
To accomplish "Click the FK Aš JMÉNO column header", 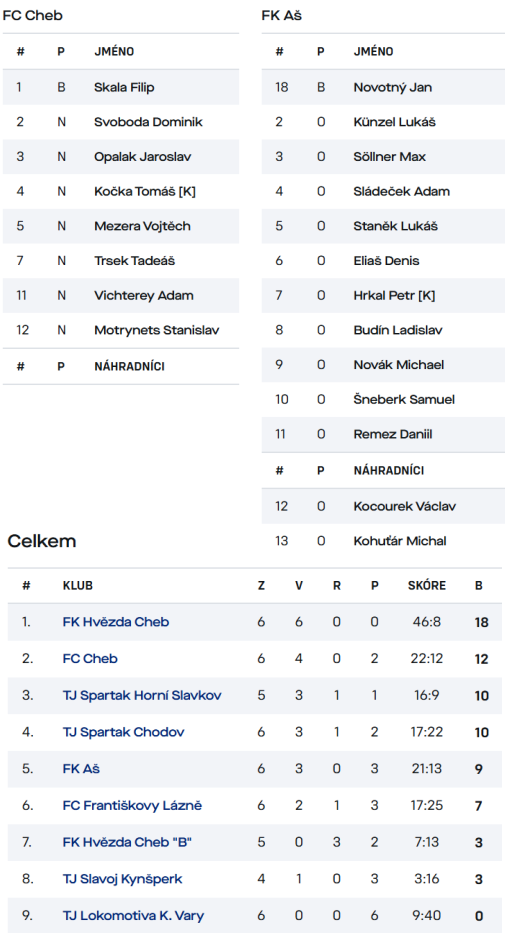I will [373, 52].
